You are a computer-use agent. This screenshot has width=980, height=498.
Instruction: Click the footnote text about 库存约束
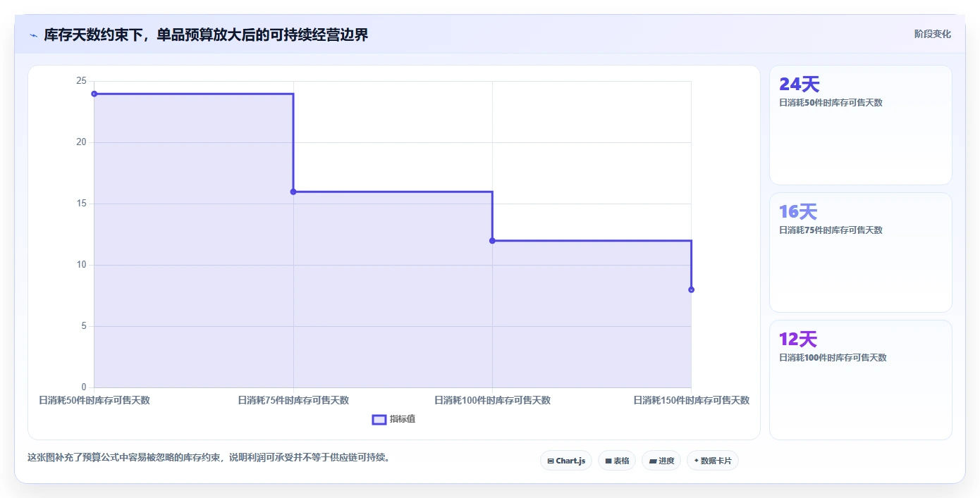click(209, 458)
